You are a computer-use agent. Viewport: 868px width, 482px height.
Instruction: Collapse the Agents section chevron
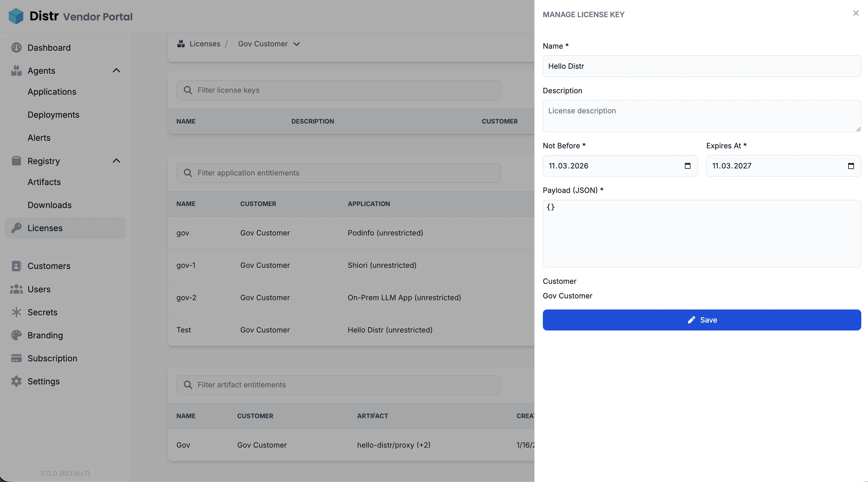[x=116, y=71]
